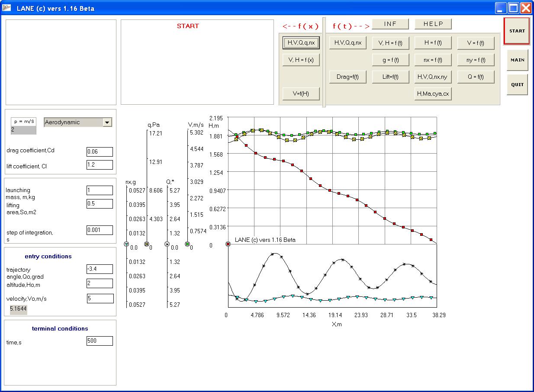
Task: Expand the Aerodynamic dropdown arrow
Action: 107,122
